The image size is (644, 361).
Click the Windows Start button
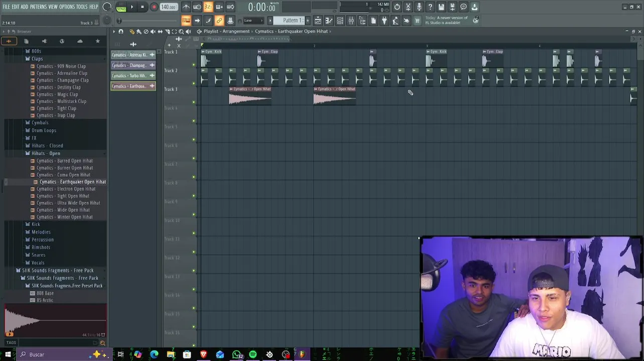click(x=8, y=354)
